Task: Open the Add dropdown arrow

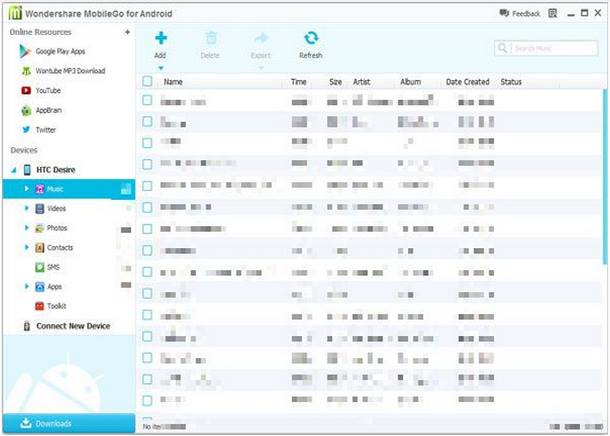Action: [160, 68]
